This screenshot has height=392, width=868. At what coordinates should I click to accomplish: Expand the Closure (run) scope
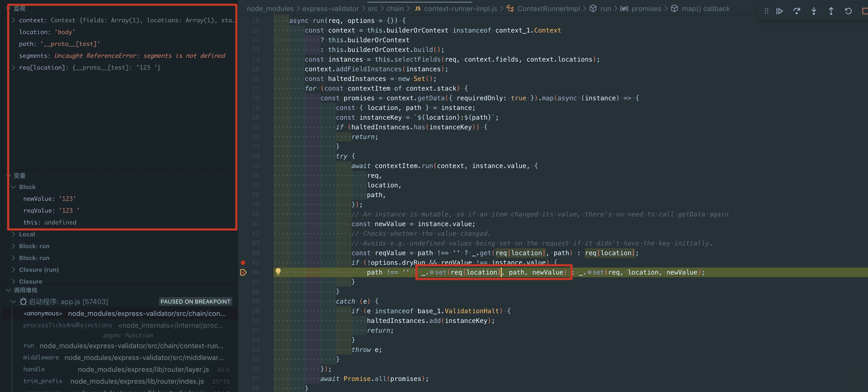(x=13, y=269)
